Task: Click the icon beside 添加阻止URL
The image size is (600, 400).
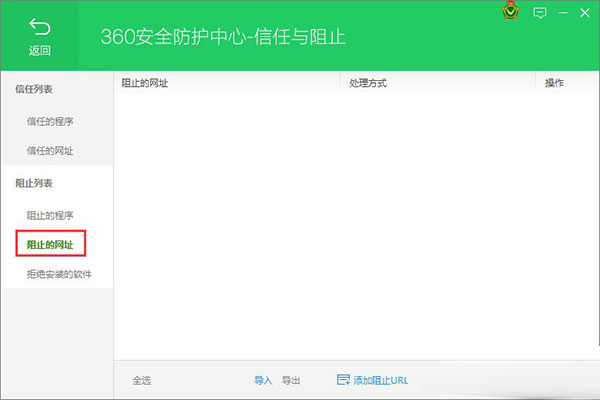Action: (x=344, y=380)
